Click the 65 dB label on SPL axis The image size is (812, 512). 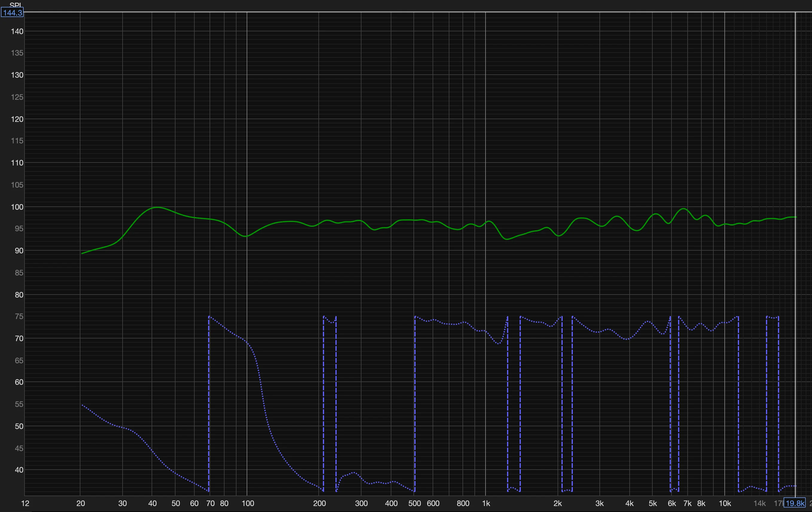point(19,361)
